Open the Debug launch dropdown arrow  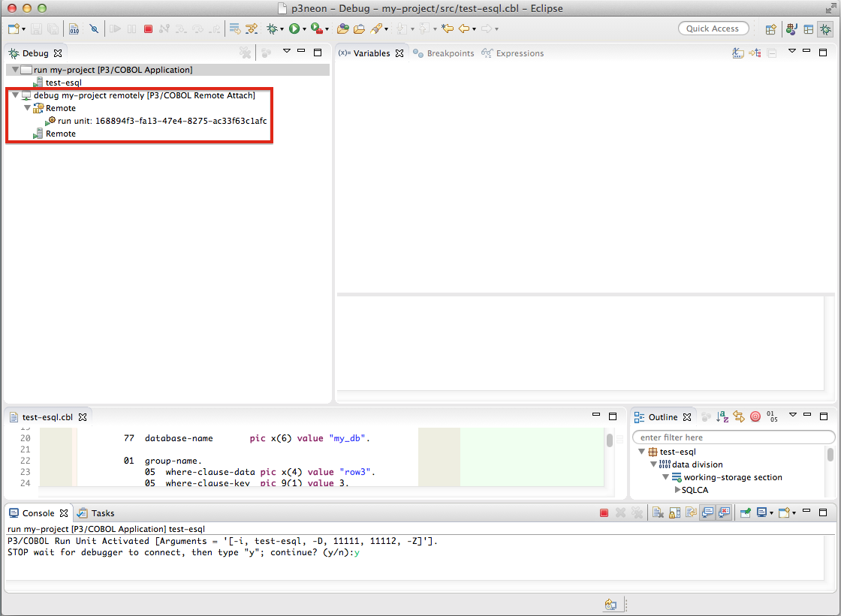coord(282,29)
